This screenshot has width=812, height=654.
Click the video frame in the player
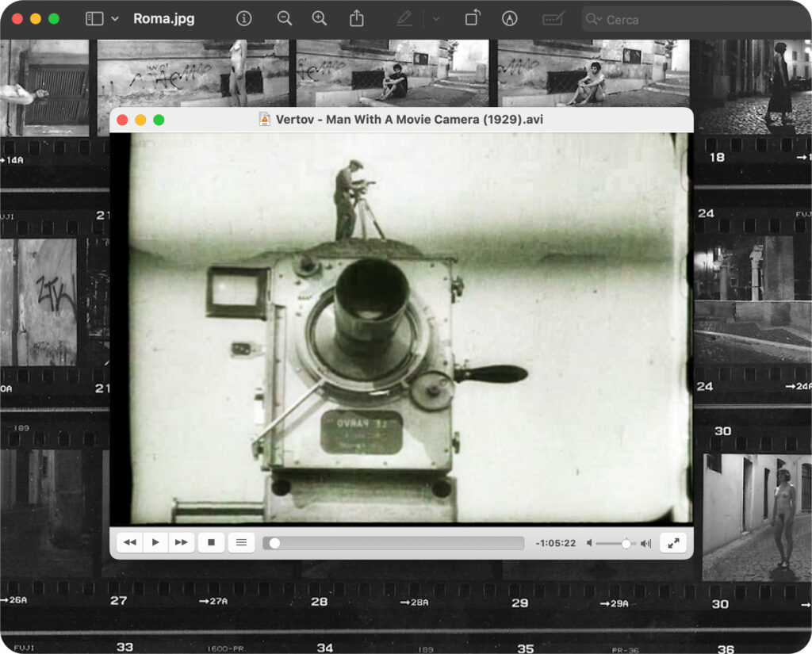(x=401, y=328)
